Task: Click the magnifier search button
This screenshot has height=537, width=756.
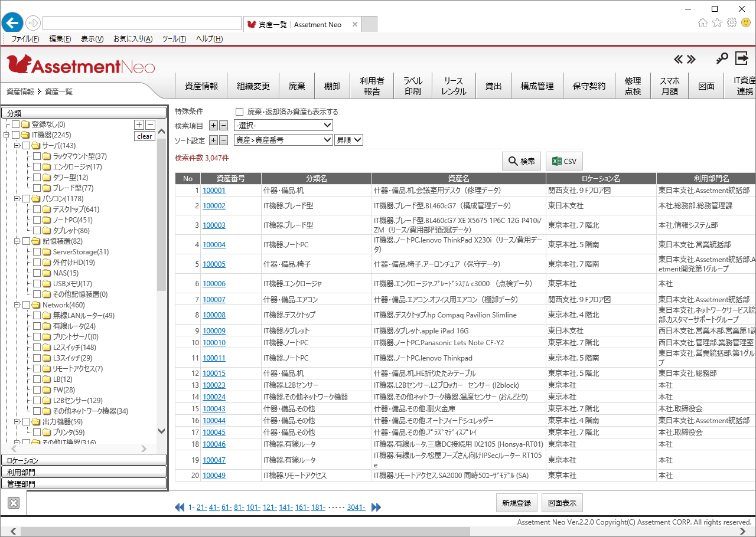Action: tap(521, 161)
